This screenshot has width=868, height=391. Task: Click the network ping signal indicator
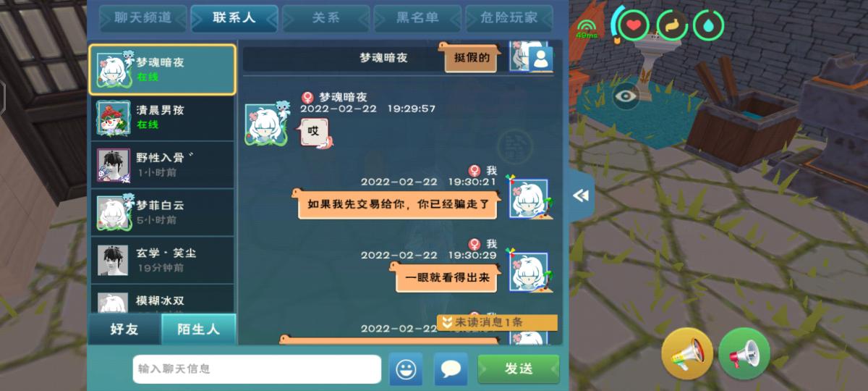tap(586, 28)
